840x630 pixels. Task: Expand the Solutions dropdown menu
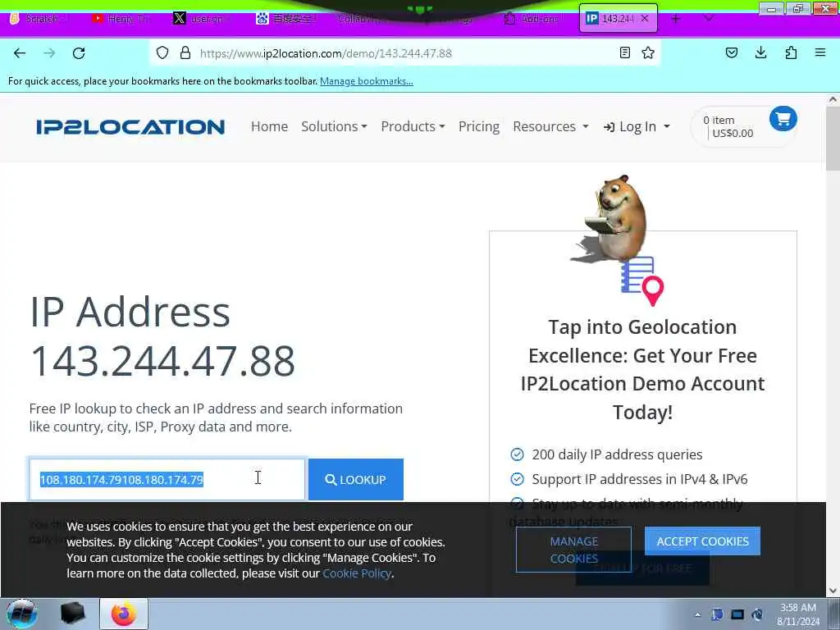334,126
